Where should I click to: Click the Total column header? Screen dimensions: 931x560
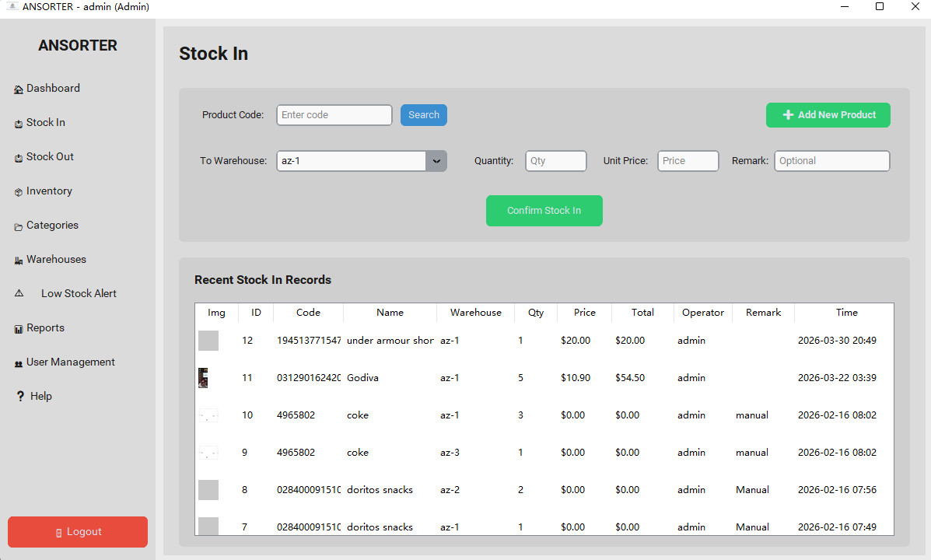[x=643, y=313]
